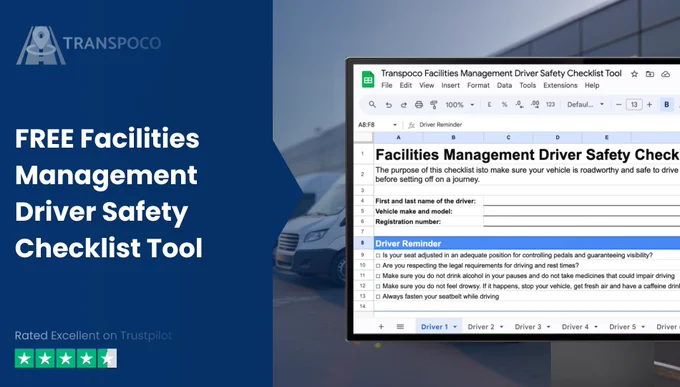Click the Undo arrow in the toolbar
The width and height of the screenshot is (680, 387).
point(389,105)
